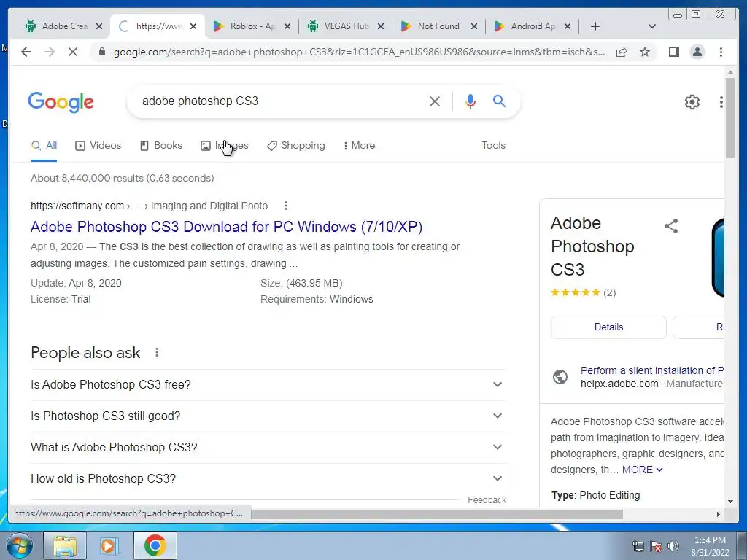The height and width of the screenshot is (560, 747).
Task: Open the search Tools option
Action: (494, 146)
